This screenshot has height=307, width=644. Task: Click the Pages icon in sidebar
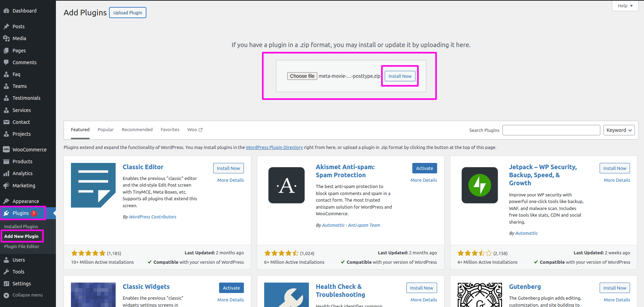6,51
